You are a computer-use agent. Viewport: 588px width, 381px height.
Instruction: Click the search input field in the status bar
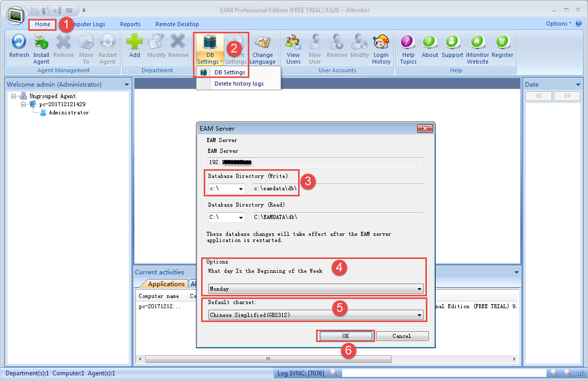tap(444, 373)
